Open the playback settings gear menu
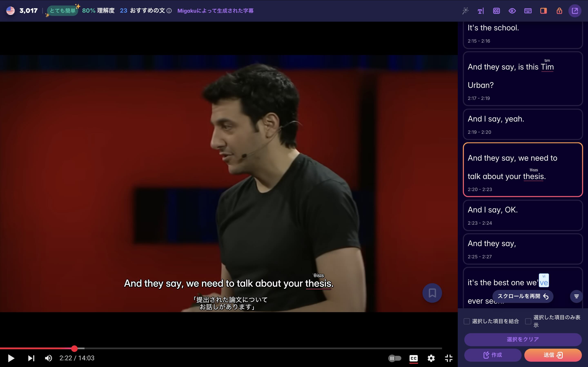This screenshot has width=588, height=367. click(x=432, y=358)
